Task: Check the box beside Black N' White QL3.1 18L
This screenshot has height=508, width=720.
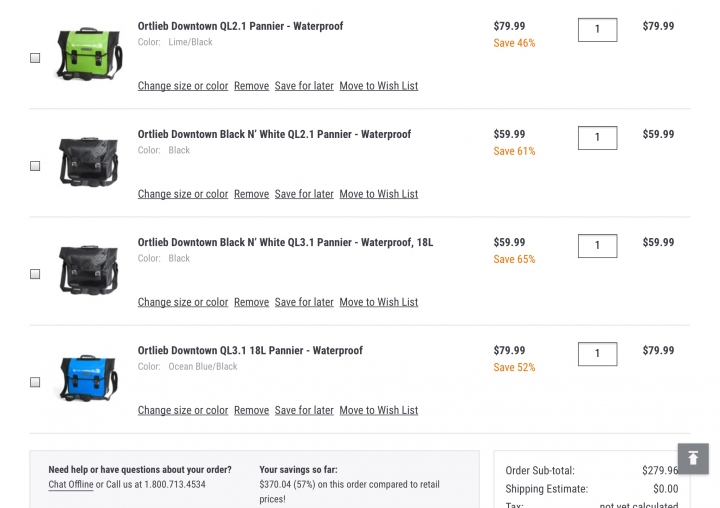Action: pyautogui.click(x=35, y=274)
